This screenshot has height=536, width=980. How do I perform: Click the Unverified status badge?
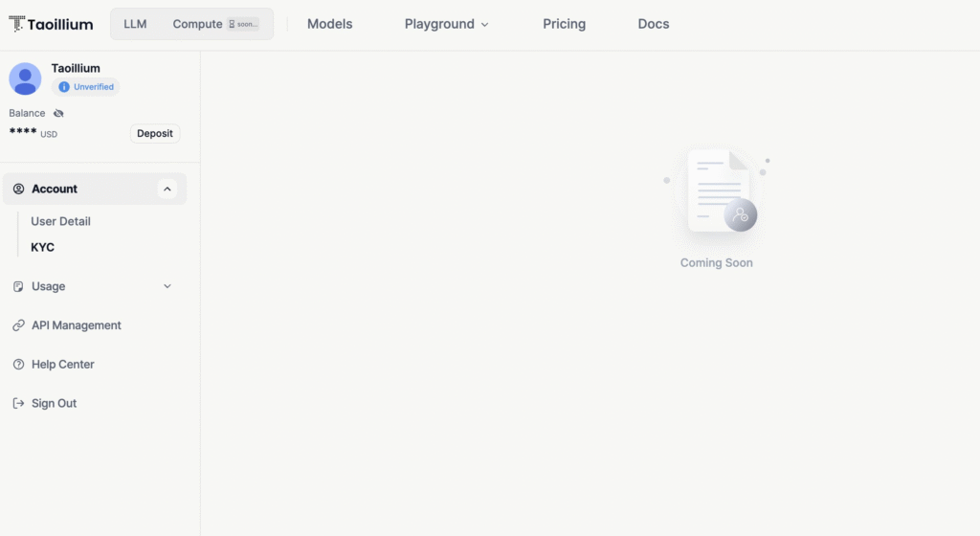[x=86, y=87]
